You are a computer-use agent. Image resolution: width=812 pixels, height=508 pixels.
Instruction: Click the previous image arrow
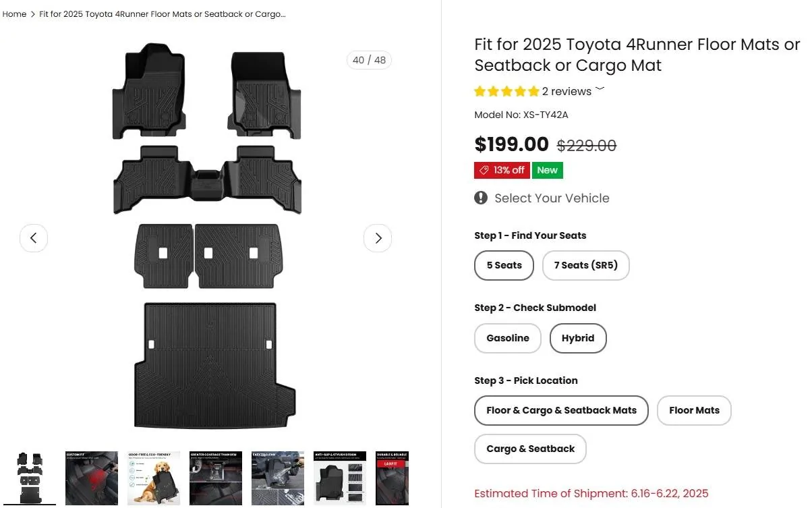tap(34, 238)
